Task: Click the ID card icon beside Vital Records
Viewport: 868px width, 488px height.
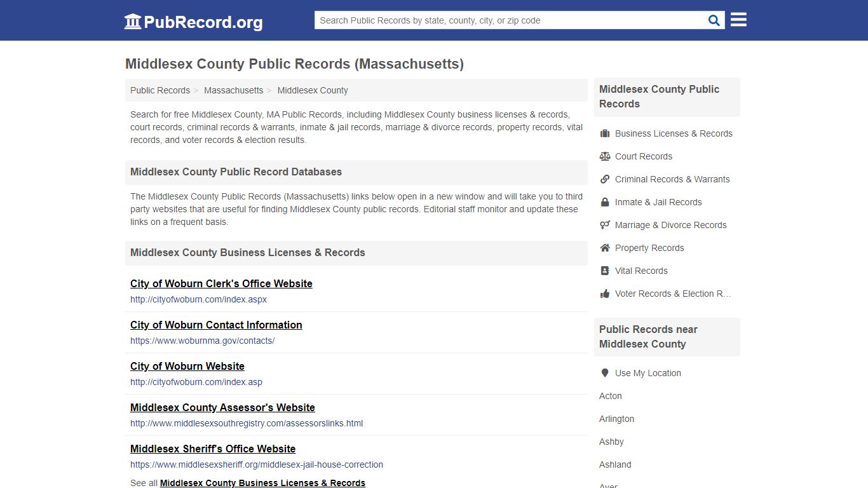Action: coord(605,271)
